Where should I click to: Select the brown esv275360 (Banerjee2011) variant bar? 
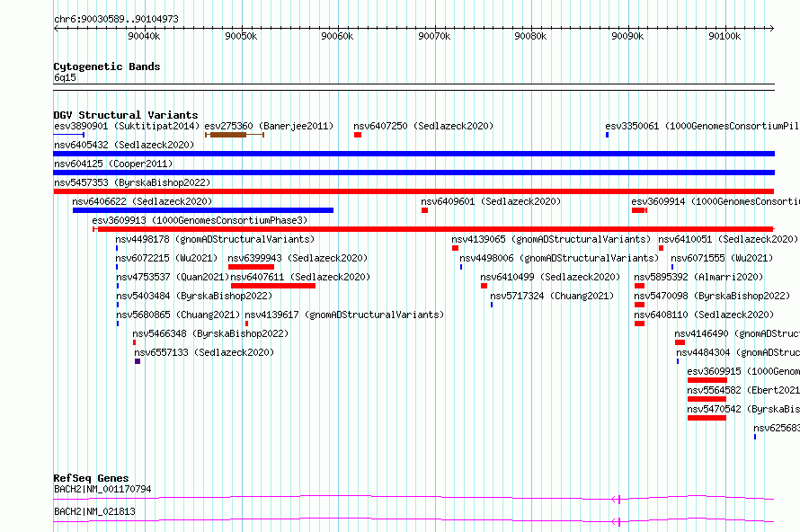click(x=235, y=135)
